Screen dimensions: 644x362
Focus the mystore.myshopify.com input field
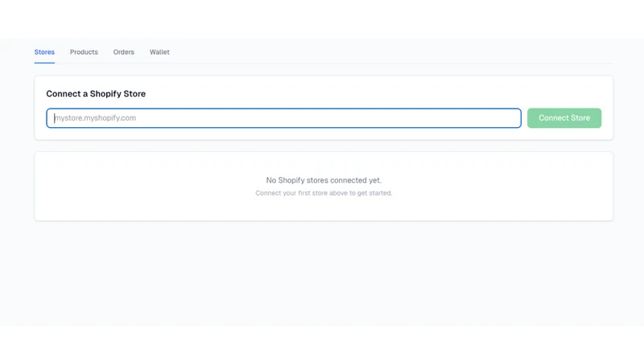coord(284,118)
